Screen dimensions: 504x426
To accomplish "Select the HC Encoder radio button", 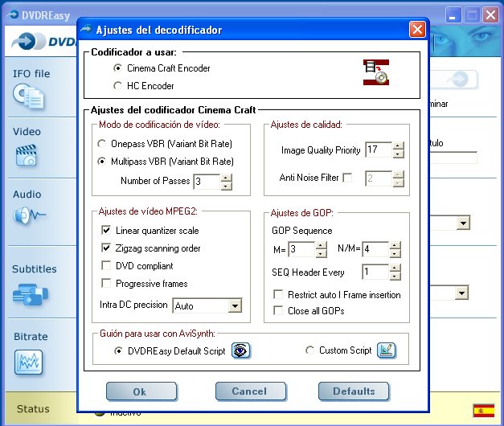I will pyautogui.click(x=117, y=86).
